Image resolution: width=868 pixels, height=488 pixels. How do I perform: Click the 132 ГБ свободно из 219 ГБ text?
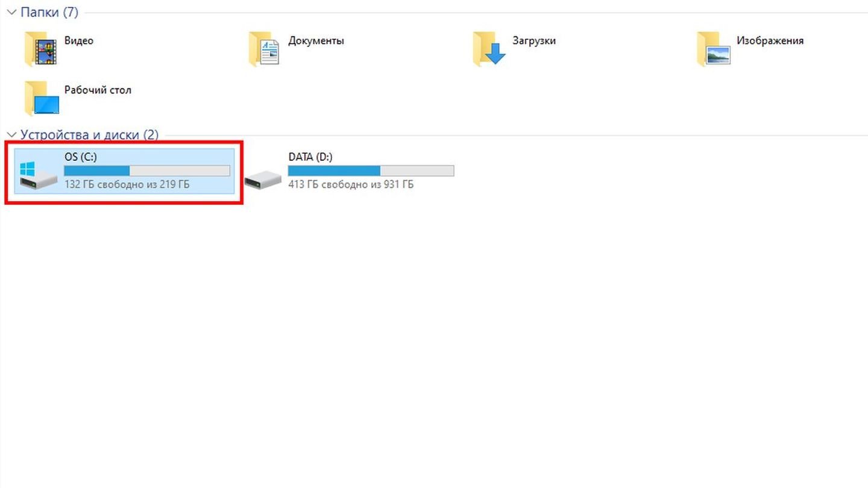point(127,184)
